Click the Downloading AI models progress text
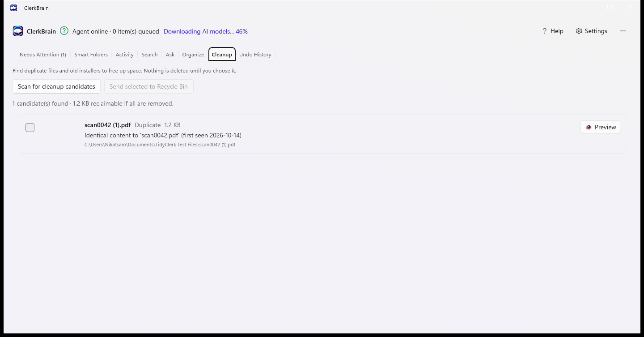The height and width of the screenshot is (337, 644). point(206,31)
